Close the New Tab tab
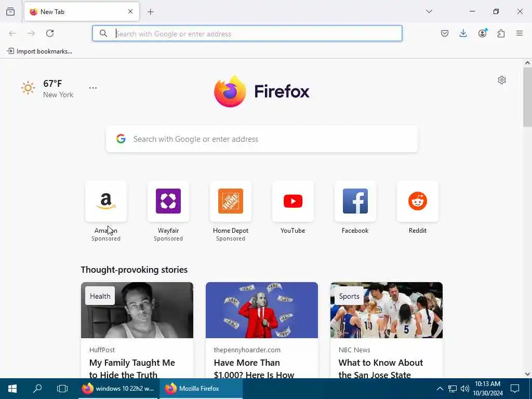The width and height of the screenshot is (532, 399). pos(130,11)
